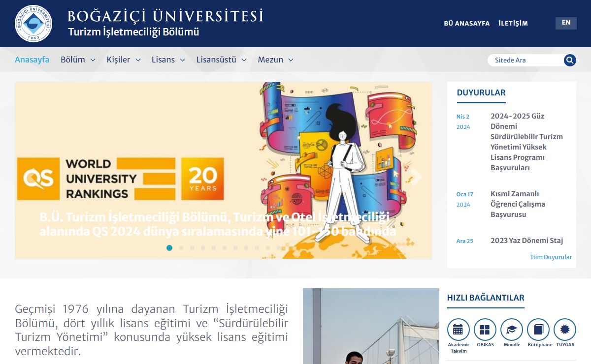The height and width of the screenshot is (364, 591).
Task: Open the 2023 Yaz Dönemi Staj announcement
Action: pos(526,241)
